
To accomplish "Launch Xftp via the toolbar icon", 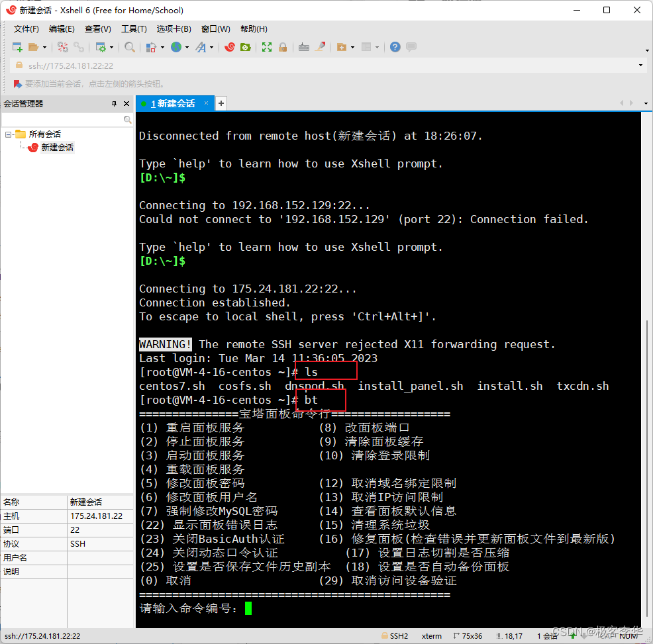I will (246, 47).
